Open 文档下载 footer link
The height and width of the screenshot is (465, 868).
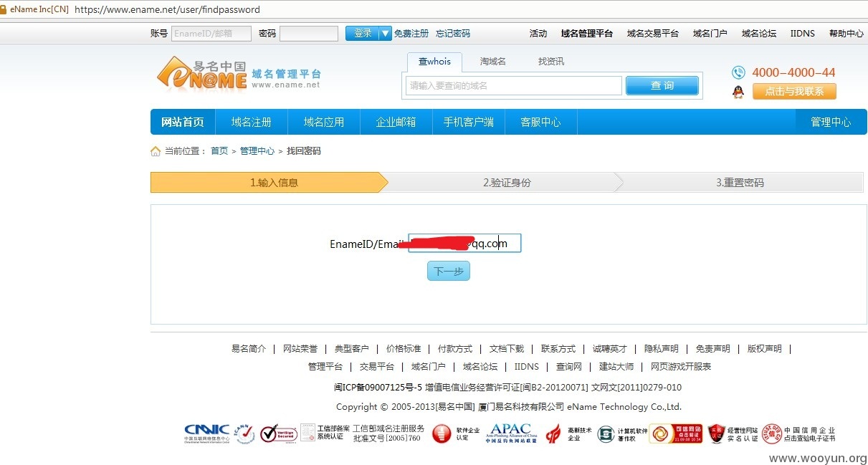pyautogui.click(x=507, y=349)
